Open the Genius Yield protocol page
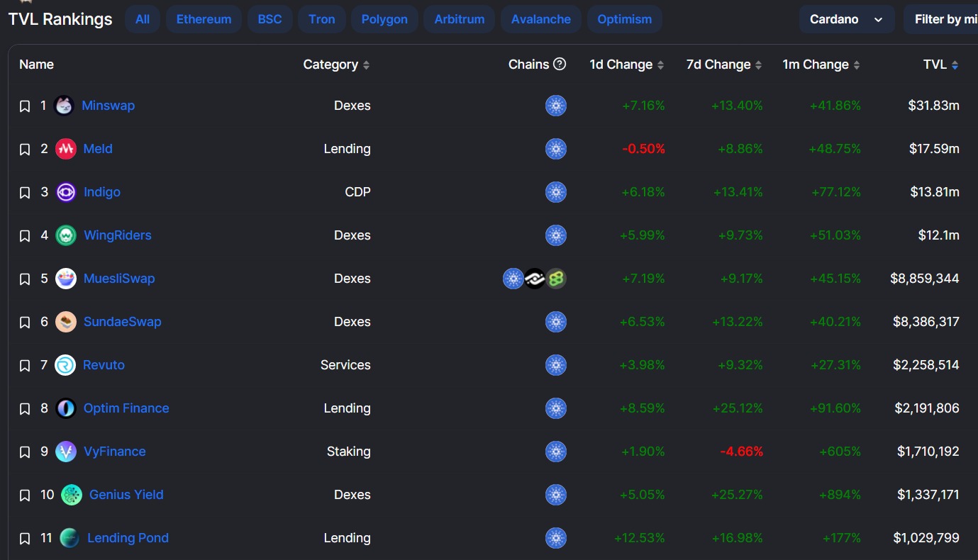 coord(126,495)
